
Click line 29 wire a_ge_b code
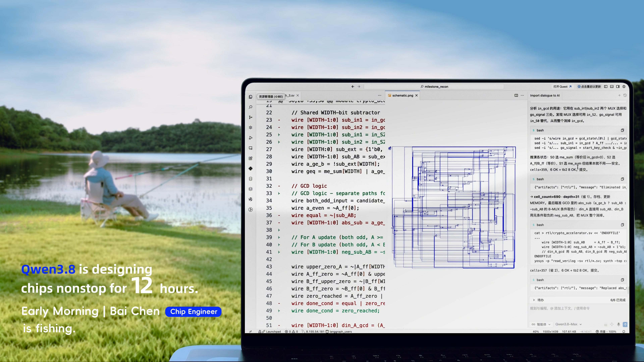click(335, 164)
